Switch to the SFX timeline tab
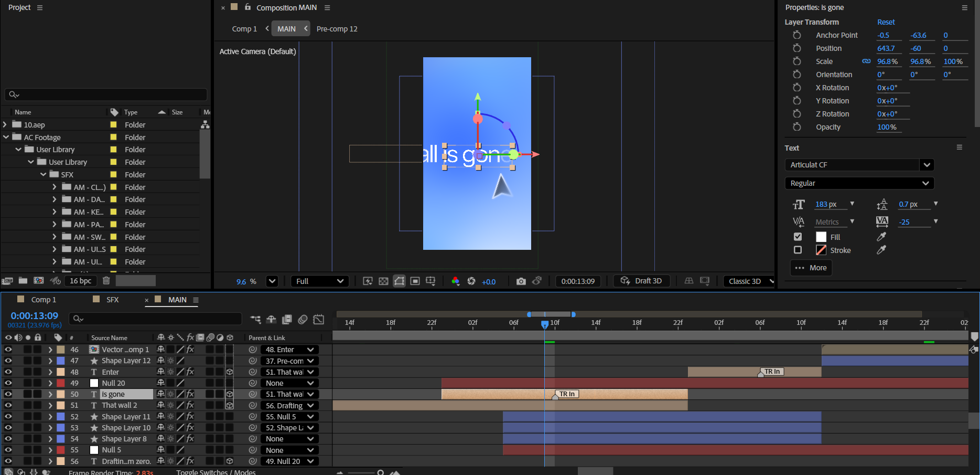This screenshot has width=980, height=475. pyautogui.click(x=112, y=300)
